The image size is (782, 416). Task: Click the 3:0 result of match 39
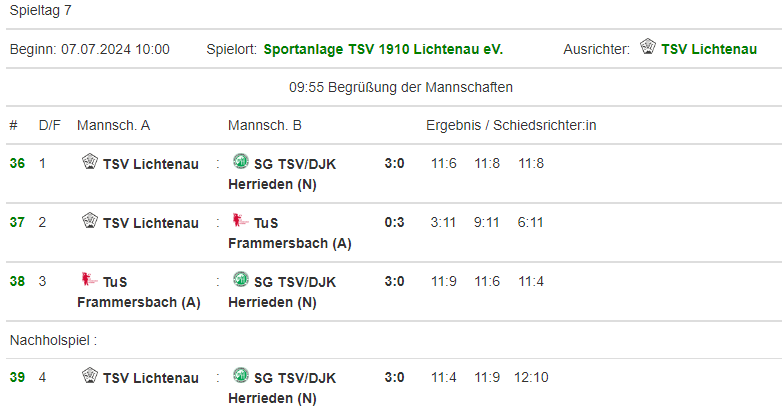click(394, 377)
